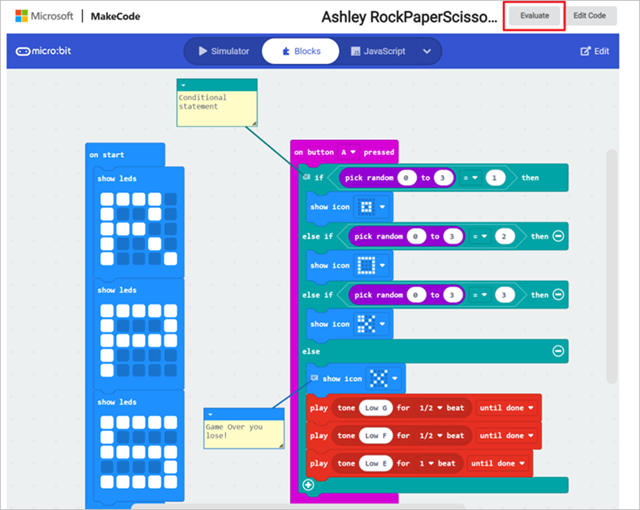640x510 pixels.
Task: Click the 0 field in the first pick random
Action: click(406, 177)
